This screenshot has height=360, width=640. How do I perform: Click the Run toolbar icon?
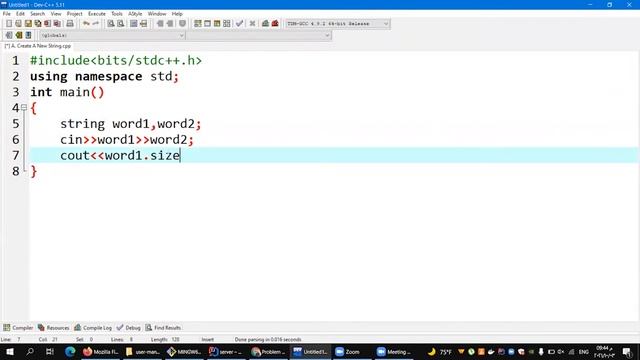207,24
